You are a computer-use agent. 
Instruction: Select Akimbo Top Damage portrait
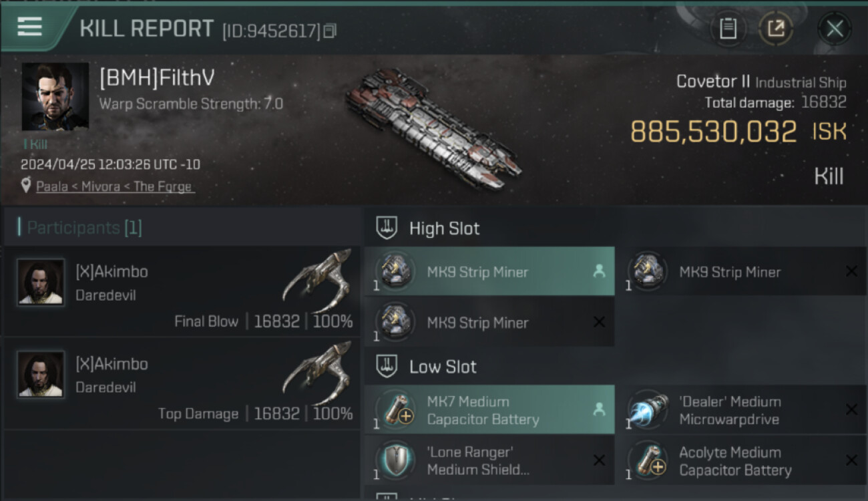coord(41,375)
